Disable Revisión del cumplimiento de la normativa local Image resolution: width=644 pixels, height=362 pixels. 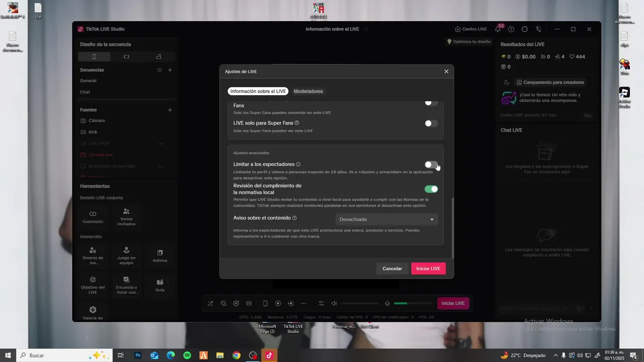tap(431, 189)
